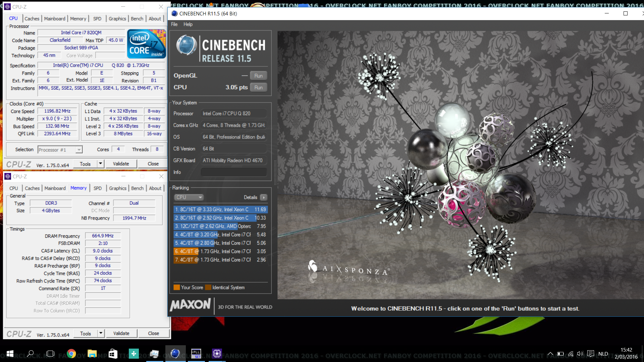Open clock and date in taskbar
The width and height of the screenshot is (644, 362).
[626, 354]
